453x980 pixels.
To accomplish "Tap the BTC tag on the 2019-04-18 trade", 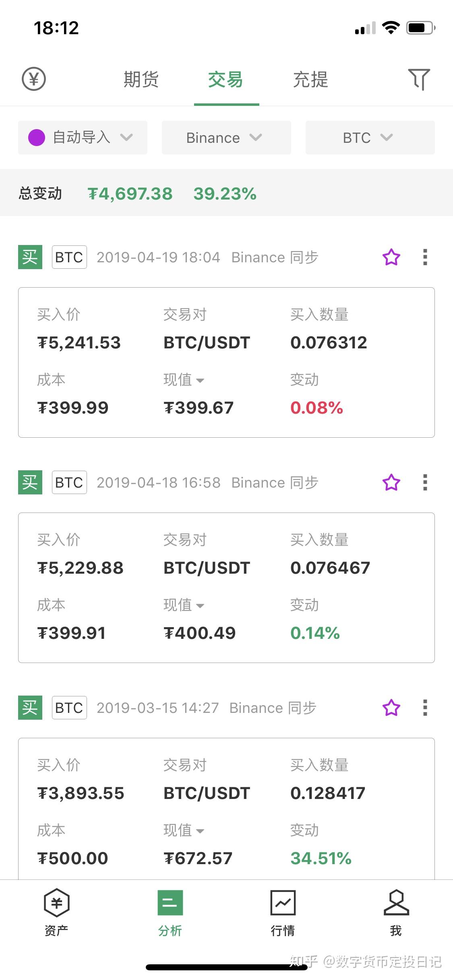I will [69, 482].
